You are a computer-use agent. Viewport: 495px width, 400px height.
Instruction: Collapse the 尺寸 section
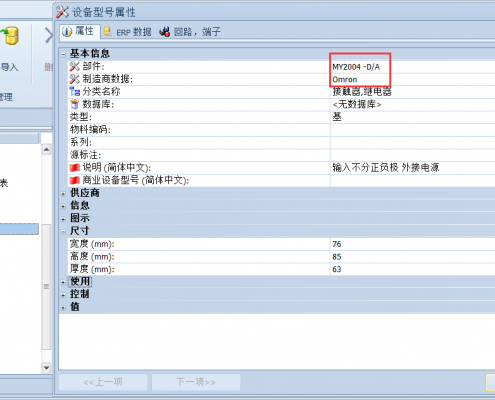(x=63, y=231)
